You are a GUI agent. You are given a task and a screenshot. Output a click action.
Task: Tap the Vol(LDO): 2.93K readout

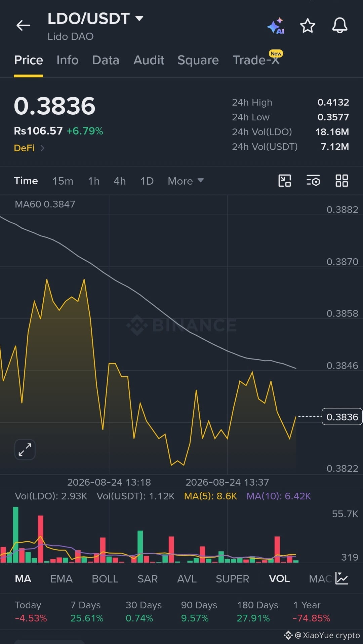[x=51, y=496]
